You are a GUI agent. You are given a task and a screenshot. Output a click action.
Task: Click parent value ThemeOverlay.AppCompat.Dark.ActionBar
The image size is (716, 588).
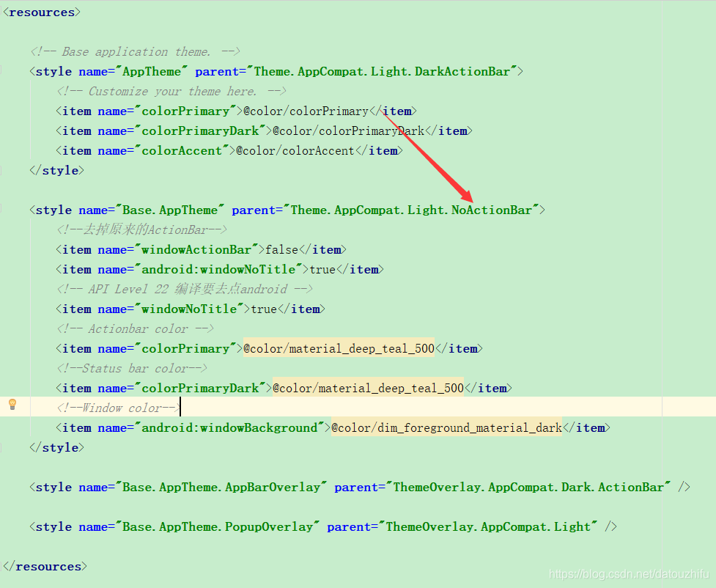coord(528,488)
